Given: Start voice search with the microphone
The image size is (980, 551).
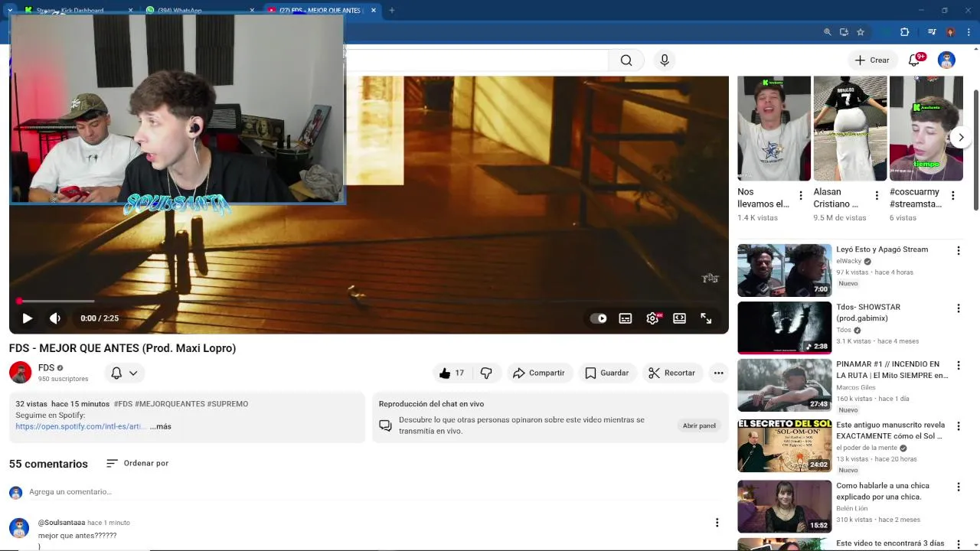Looking at the screenshot, I should [x=665, y=60].
